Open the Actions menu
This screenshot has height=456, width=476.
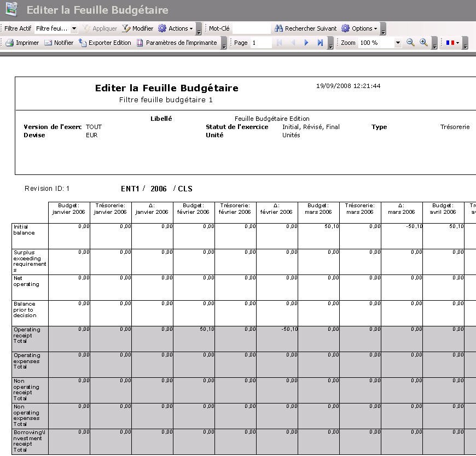tap(175, 28)
